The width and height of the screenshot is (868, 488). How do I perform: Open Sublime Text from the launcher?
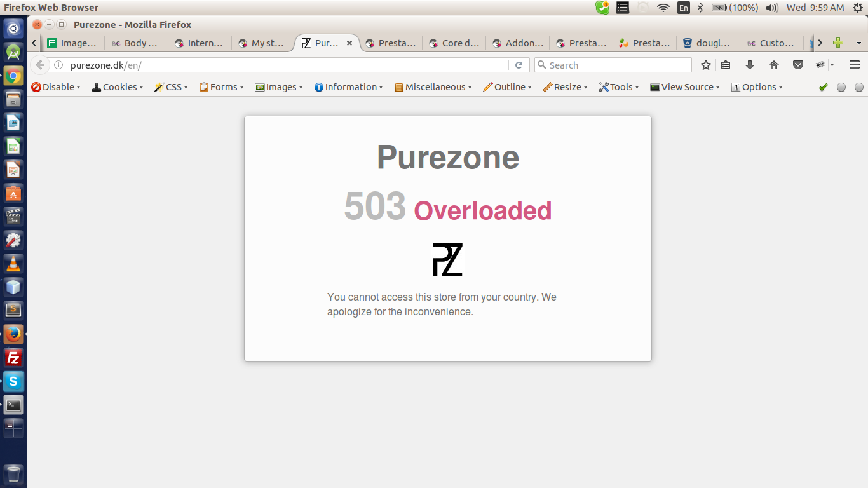click(x=13, y=311)
